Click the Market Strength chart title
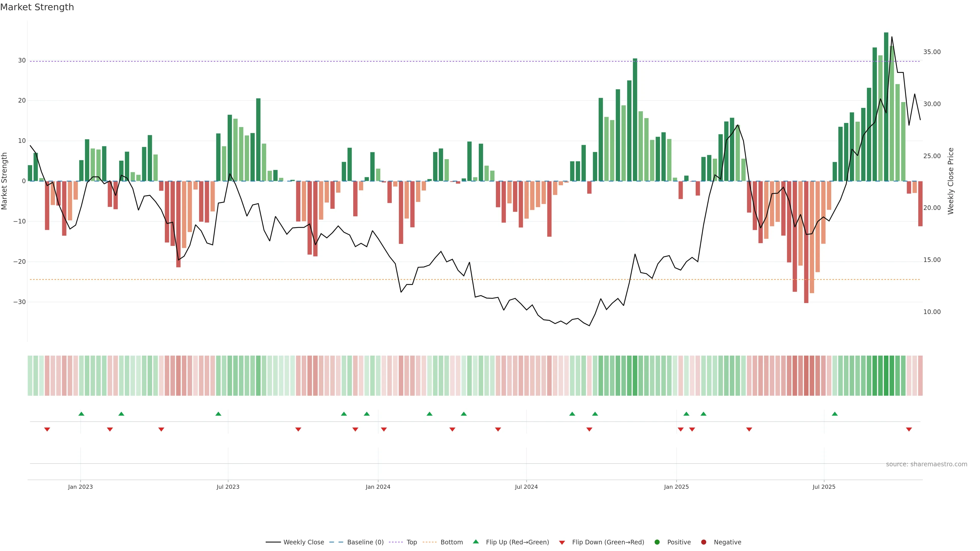 (37, 7)
